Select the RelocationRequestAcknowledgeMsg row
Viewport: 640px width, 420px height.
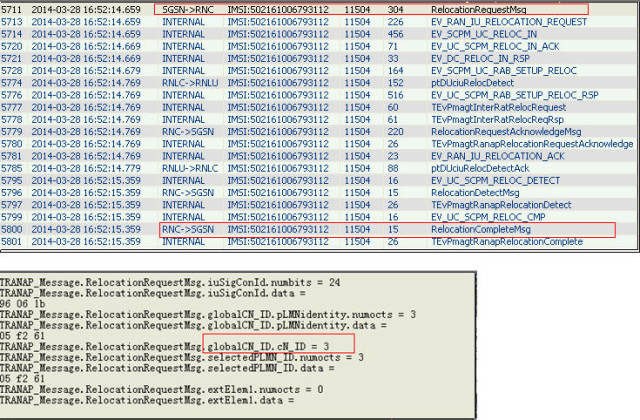[x=319, y=132]
